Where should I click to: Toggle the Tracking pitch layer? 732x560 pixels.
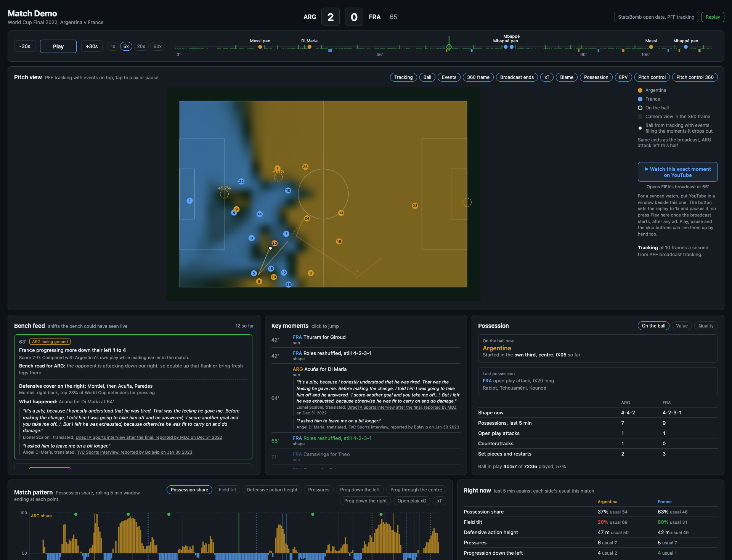[403, 77]
